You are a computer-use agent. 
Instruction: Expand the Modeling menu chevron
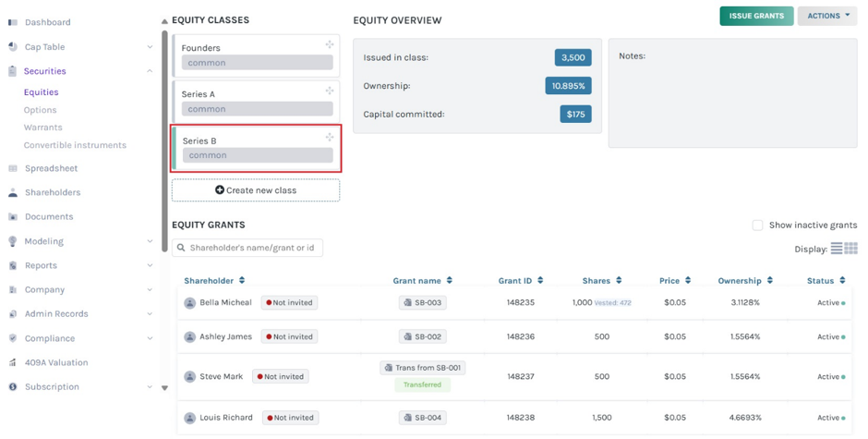(150, 241)
